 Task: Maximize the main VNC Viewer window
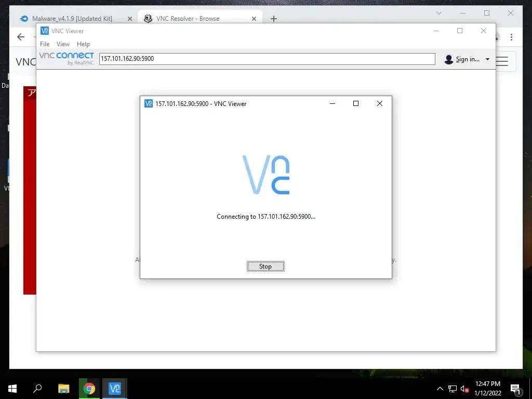click(x=460, y=31)
